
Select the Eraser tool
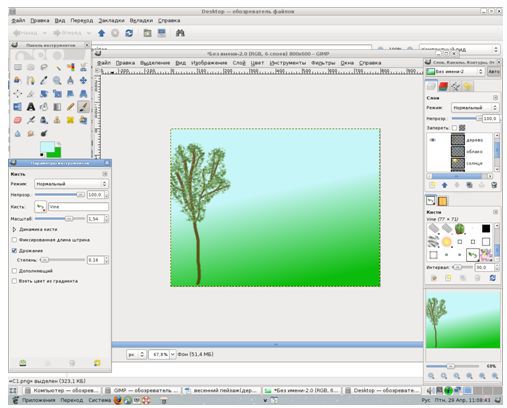pyautogui.click(x=18, y=120)
